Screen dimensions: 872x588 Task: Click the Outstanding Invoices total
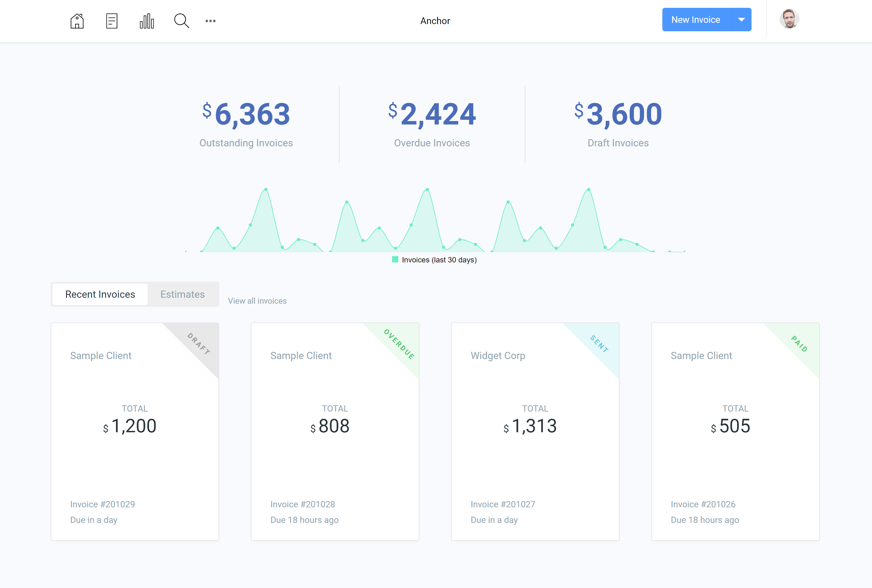click(x=246, y=114)
